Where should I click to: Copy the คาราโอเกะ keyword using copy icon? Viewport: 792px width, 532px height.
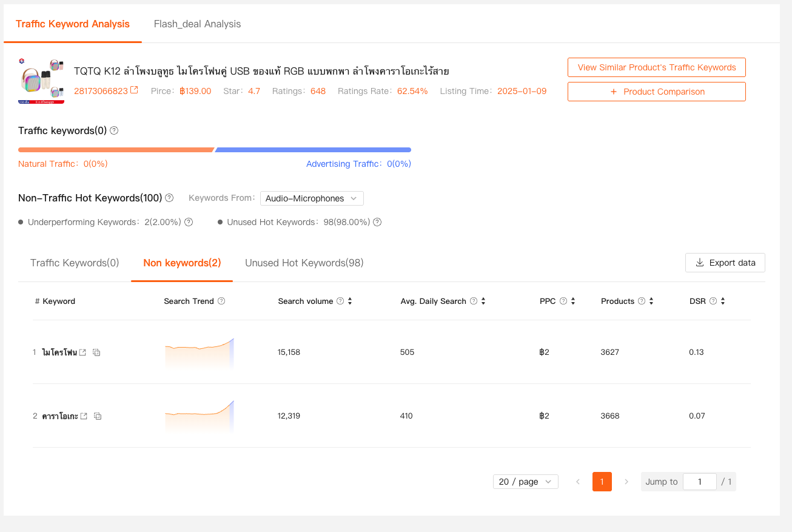click(98, 416)
